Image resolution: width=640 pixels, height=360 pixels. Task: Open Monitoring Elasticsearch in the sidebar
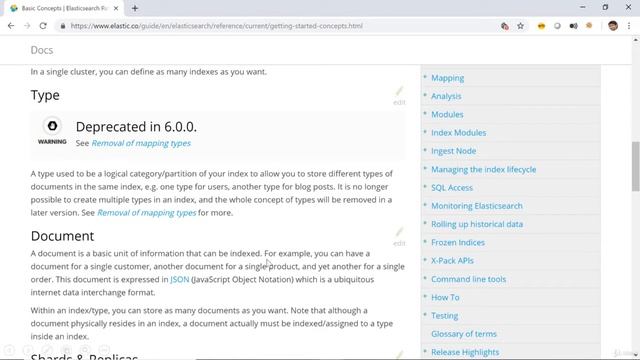(x=477, y=206)
